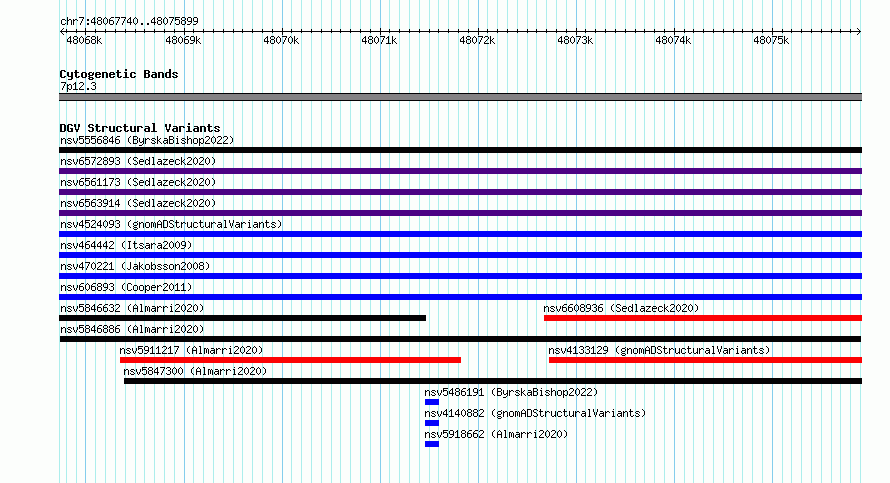Click the 48072k ruler tick label
The image size is (890, 483).
coord(477,40)
